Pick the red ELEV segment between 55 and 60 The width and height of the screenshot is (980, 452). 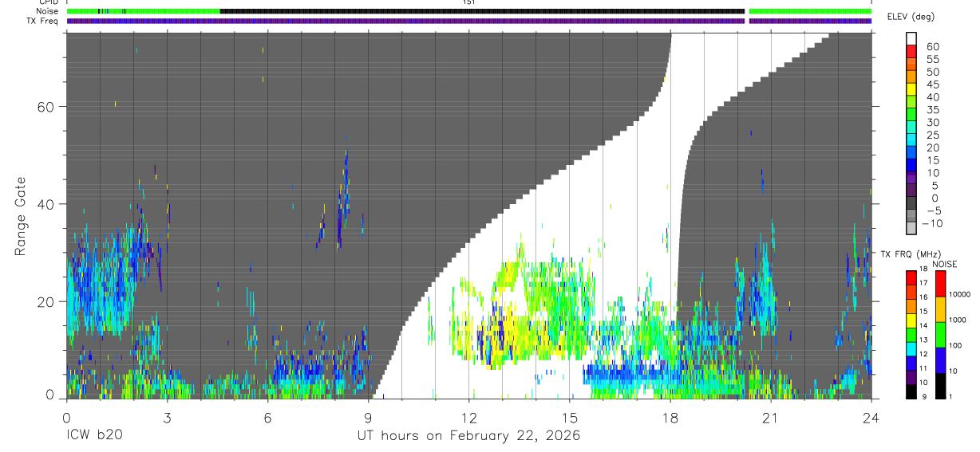click(911, 53)
